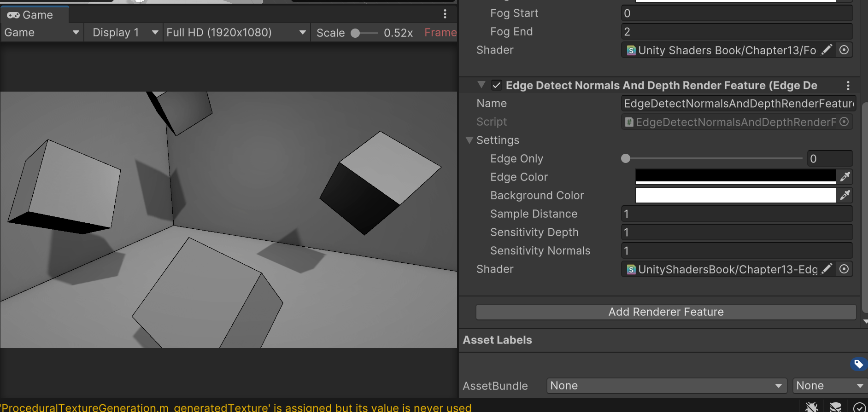Edit the edge detect shader pencil icon
Screen dimensions: 868x412
827,269
